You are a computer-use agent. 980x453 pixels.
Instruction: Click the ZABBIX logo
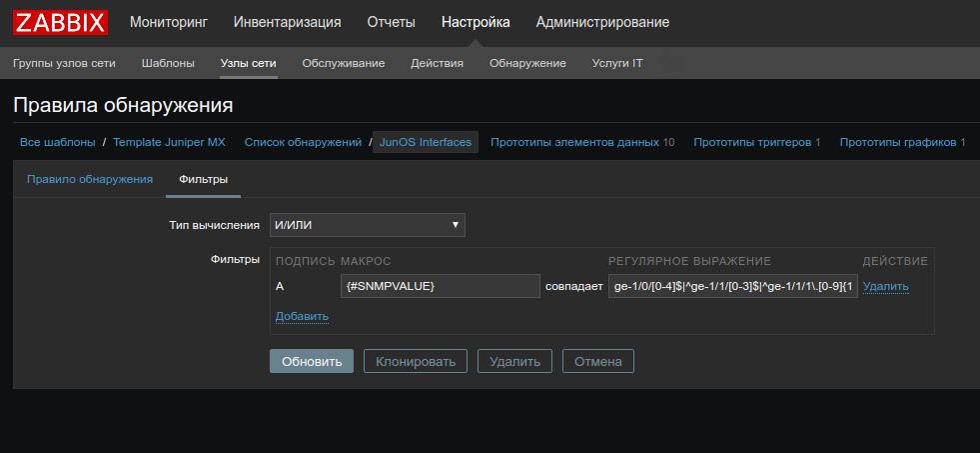click(60, 22)
